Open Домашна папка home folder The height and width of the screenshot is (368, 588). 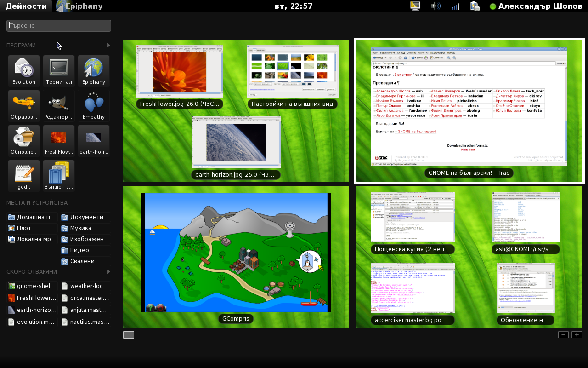[x=32, y=217]
